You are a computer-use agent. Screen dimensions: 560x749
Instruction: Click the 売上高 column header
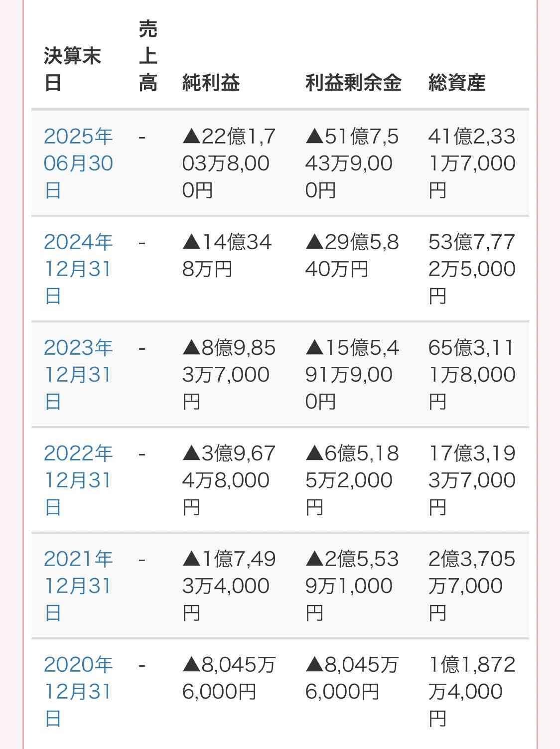coord(148,56)
